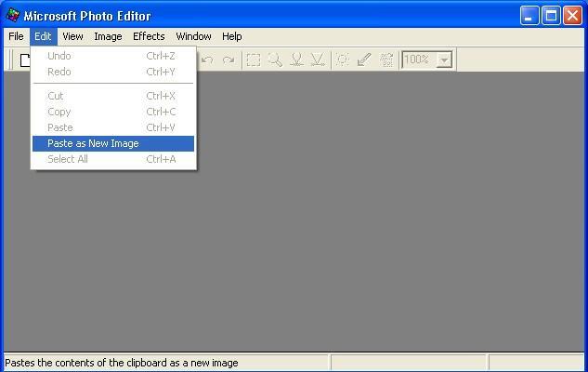Viewport: 588px width, 372px height.
Task: Open the Help menu
Action: pyautogui.click(x=231, y=36)
